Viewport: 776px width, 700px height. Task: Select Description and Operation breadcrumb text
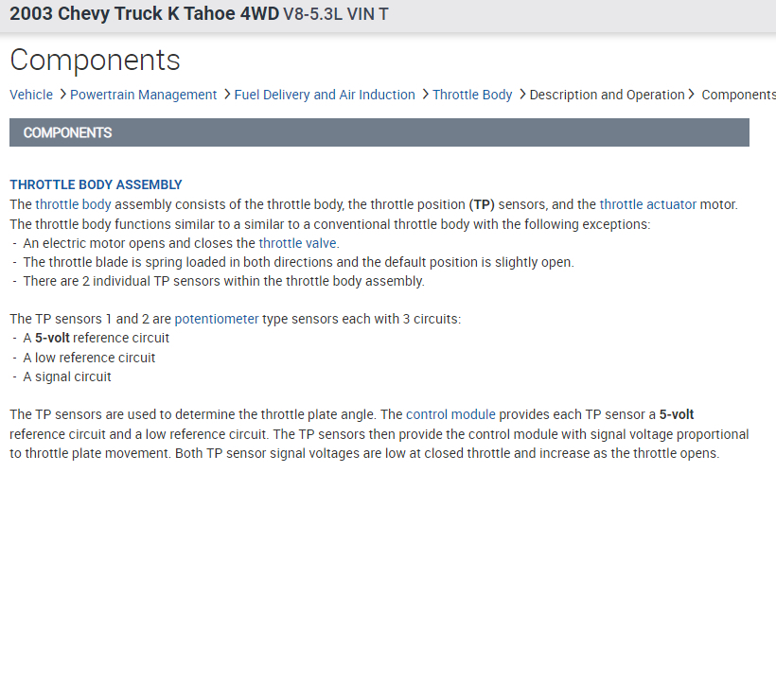coord(608,95)
